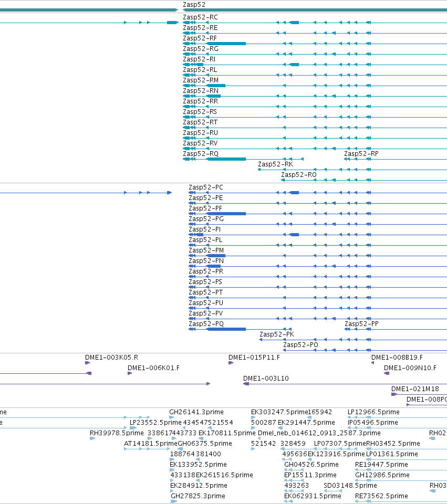Screen dimensions: 447x504
Task: Select the Zasp52-RO transcript label
Action: (x=299, y=175)
